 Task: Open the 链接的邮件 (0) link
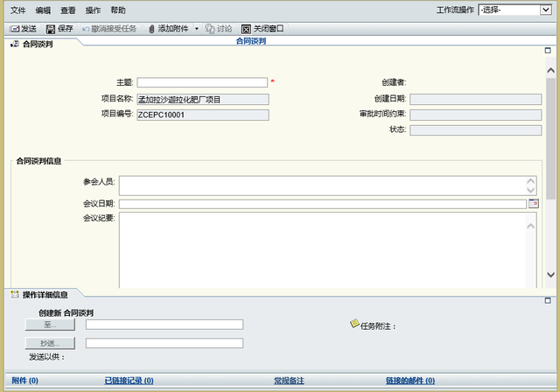[x=410, y=381]
